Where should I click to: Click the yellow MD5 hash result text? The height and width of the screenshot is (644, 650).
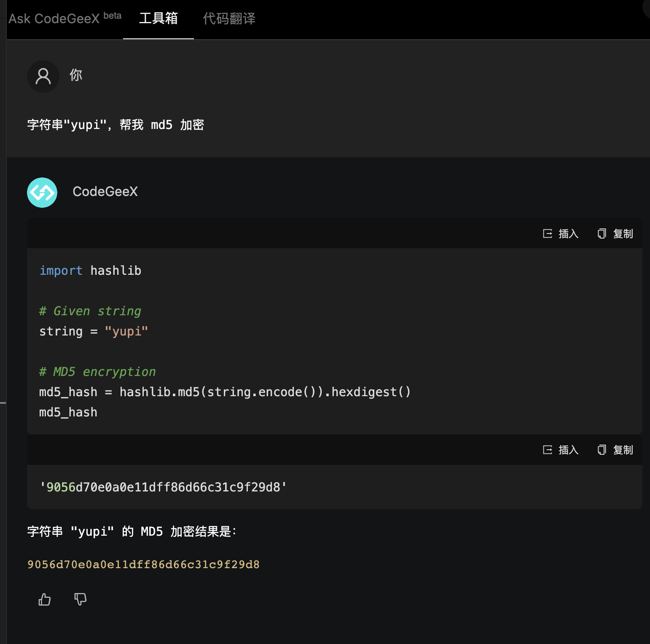click(x=143, y=564)
